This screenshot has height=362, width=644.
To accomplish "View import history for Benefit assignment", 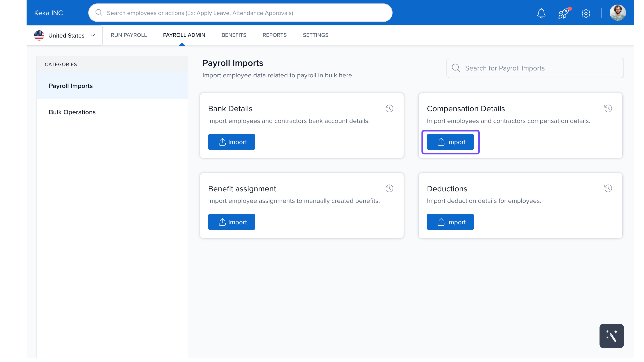I will [389, 188].
